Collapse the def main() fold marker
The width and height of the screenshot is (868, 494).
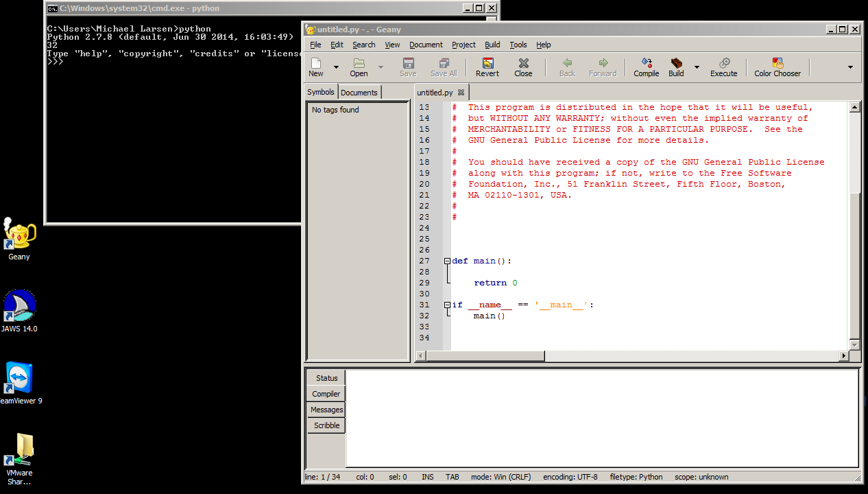click(x=447, y=261)
